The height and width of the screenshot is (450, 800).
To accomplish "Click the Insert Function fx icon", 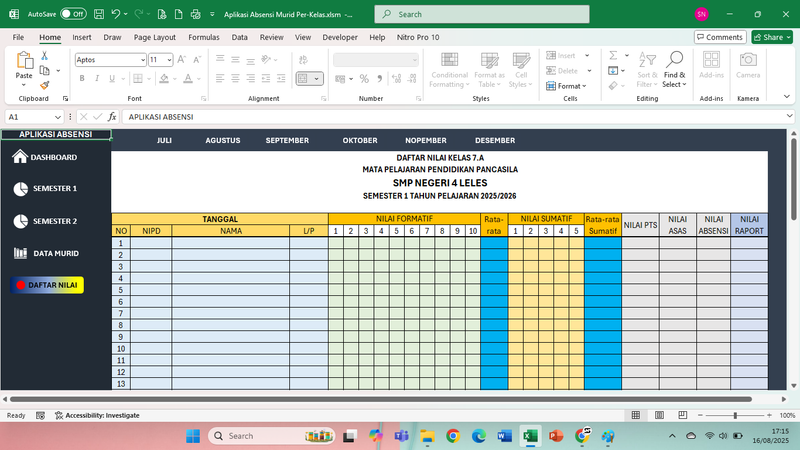I will [x=112, y=117].
